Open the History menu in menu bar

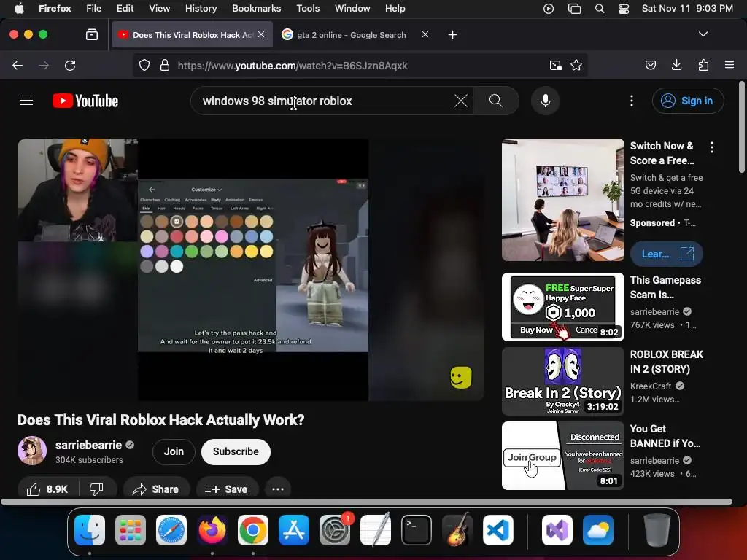[x=201, y=9]
